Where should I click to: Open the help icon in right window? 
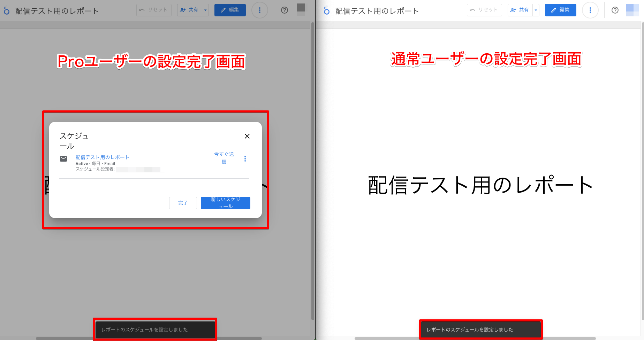pos(615,10)
